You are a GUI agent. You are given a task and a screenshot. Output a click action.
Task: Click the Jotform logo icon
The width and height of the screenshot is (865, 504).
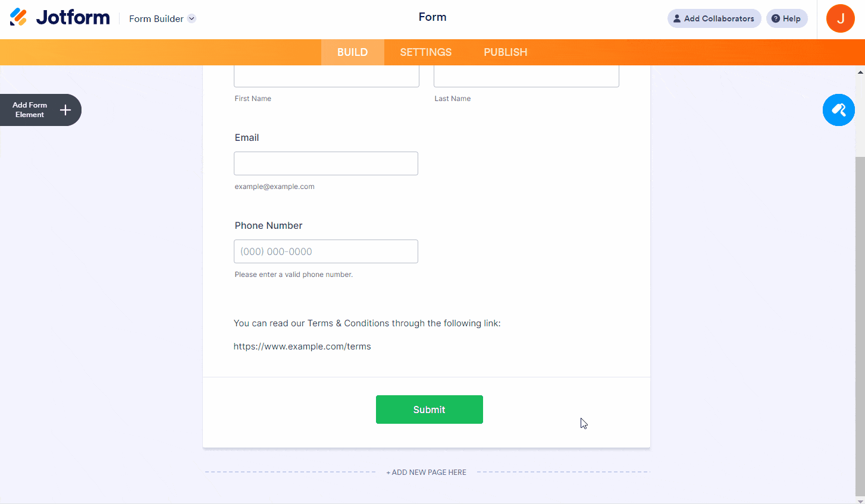coord(18,17)
